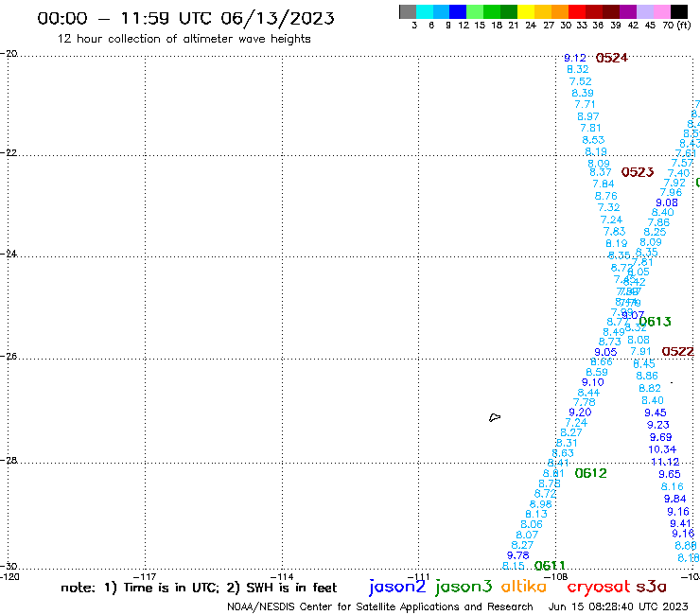Click the subtitle '12 hour collection of altimeter wave heights'

click(x=184, y=39)
